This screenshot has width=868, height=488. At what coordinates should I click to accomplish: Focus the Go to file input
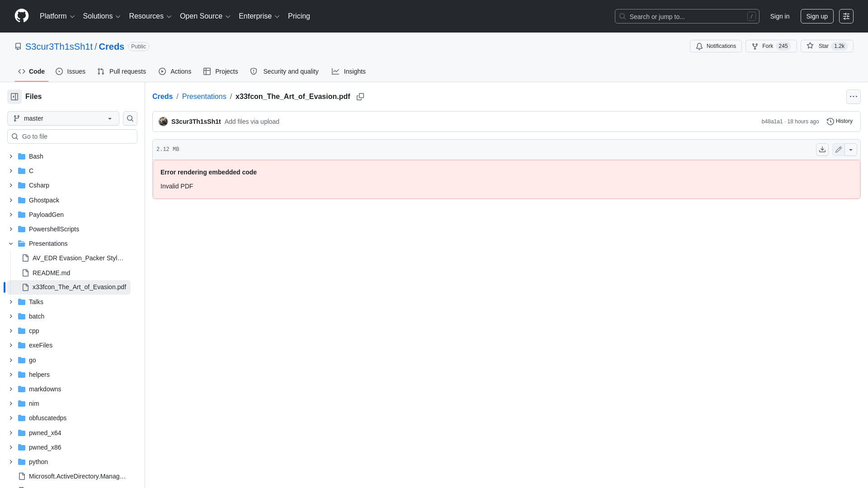click(x=72, y=136)
